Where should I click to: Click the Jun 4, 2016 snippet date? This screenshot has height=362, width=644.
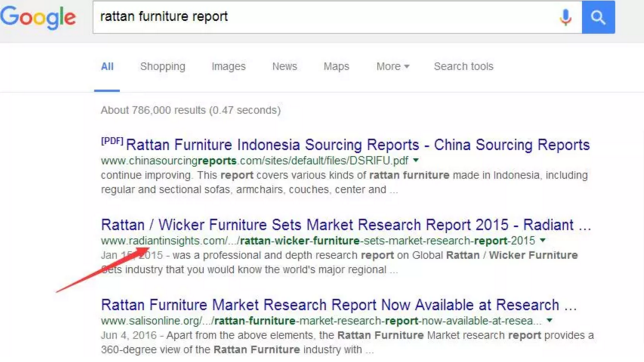(x=129, y=336)
